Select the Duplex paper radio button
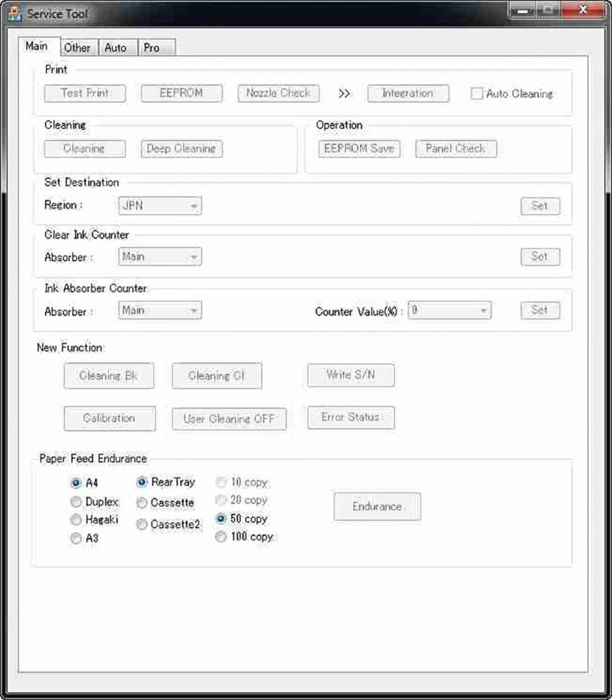Screen dimensions: 612x700 77,502
